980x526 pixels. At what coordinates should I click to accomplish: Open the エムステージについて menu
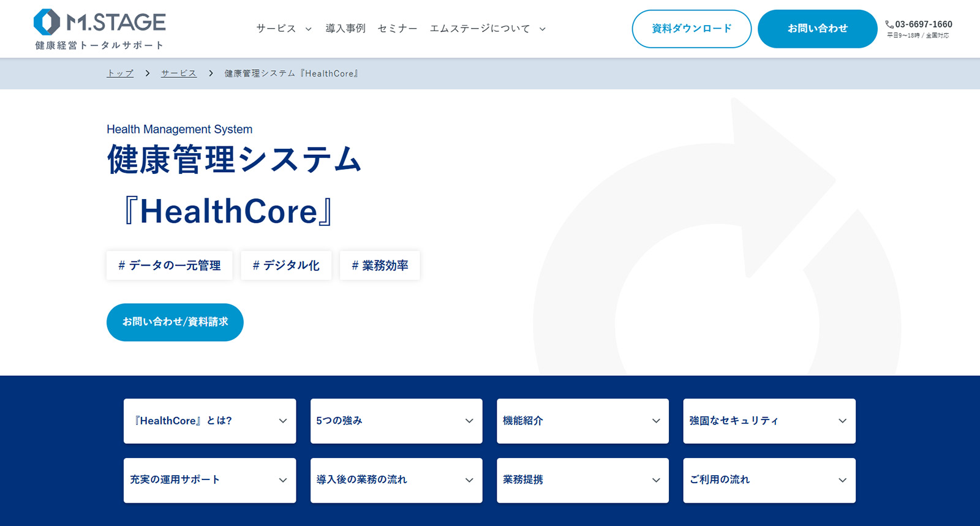click(480, 28)
